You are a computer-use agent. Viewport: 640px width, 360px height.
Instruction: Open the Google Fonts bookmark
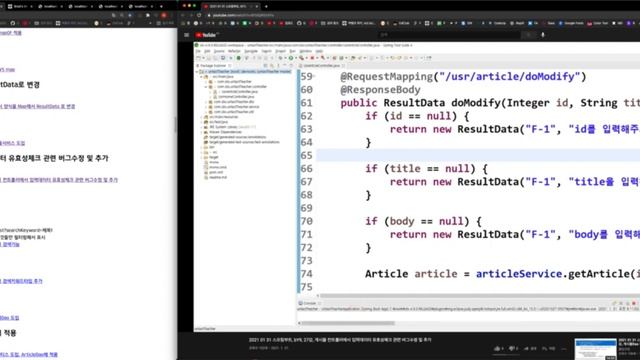571,23
